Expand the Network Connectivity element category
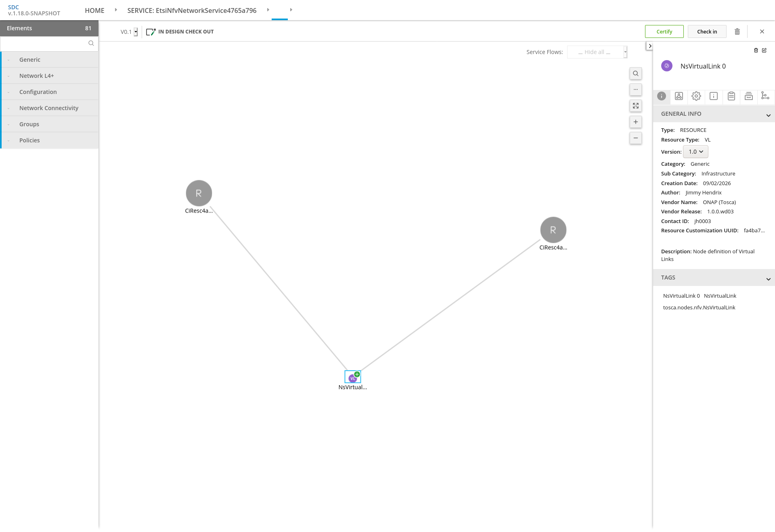 pyautogui.click(x=50, y=108)
